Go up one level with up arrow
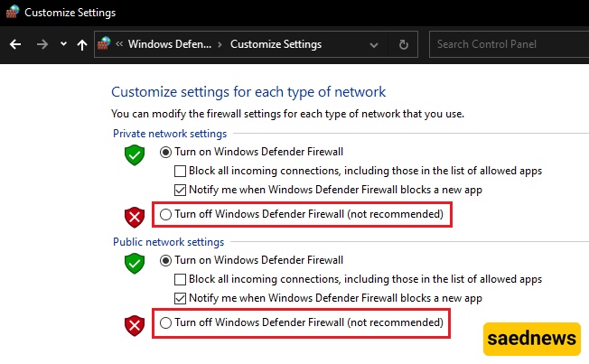Viewport: 589px width, 364px height. click(82, 44)
